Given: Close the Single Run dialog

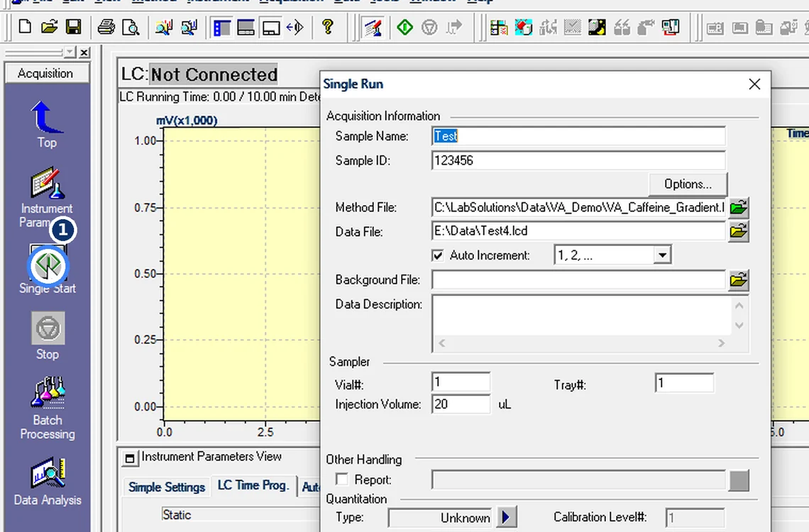Looking at the screenshot, I should (754, 84).
